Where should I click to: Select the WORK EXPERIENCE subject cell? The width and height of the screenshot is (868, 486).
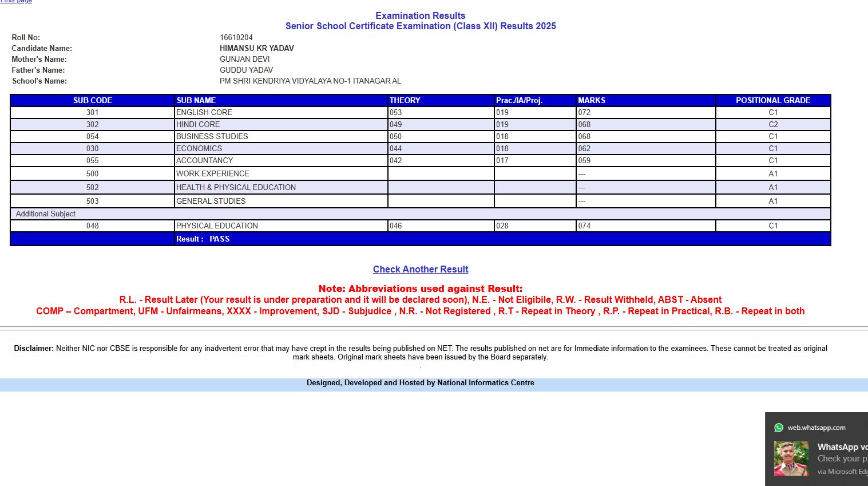click(x=213, y=173)
